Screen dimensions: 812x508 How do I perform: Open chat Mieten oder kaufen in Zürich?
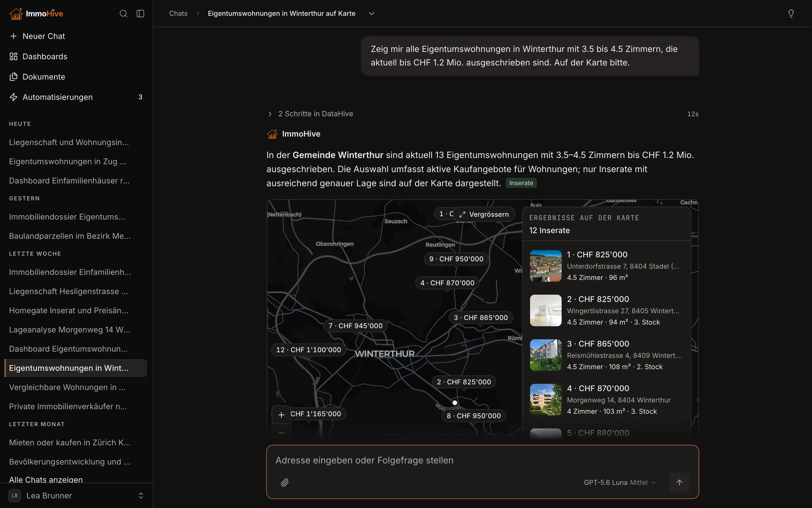(76, 443)
